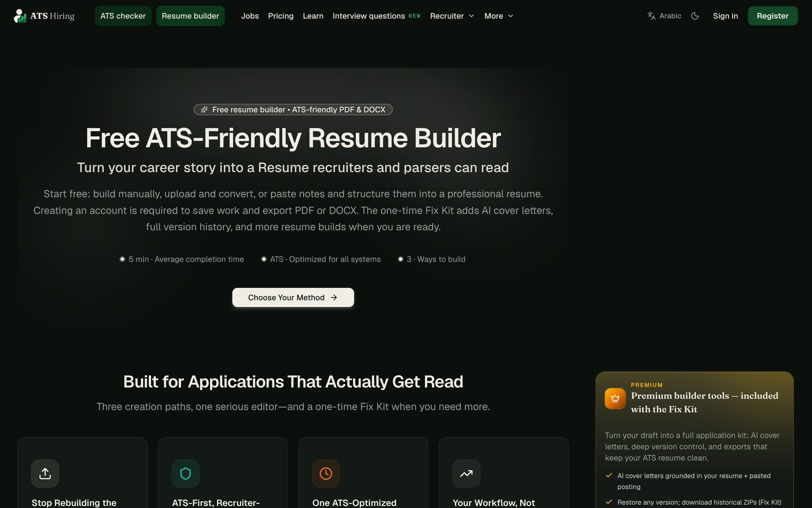Click the bullet dot before 3 Ways to build
This screenshot has width=812, height=508.
click(x=400, y=259)
